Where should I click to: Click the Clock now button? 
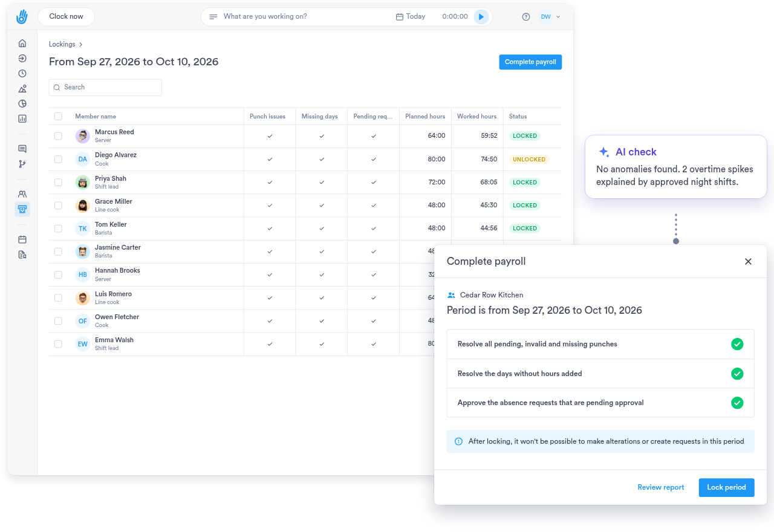[x=66, y=17]
